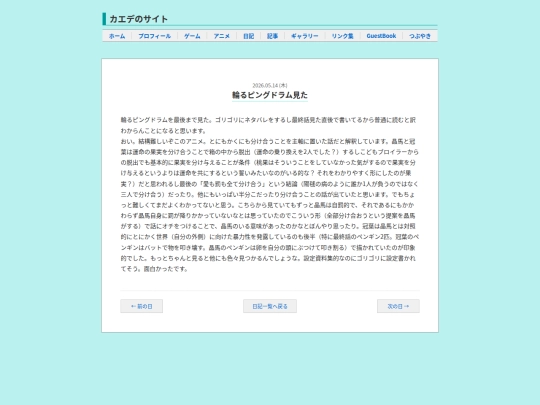
Task: Open the ギャラリー page
Action: [305, 36]
